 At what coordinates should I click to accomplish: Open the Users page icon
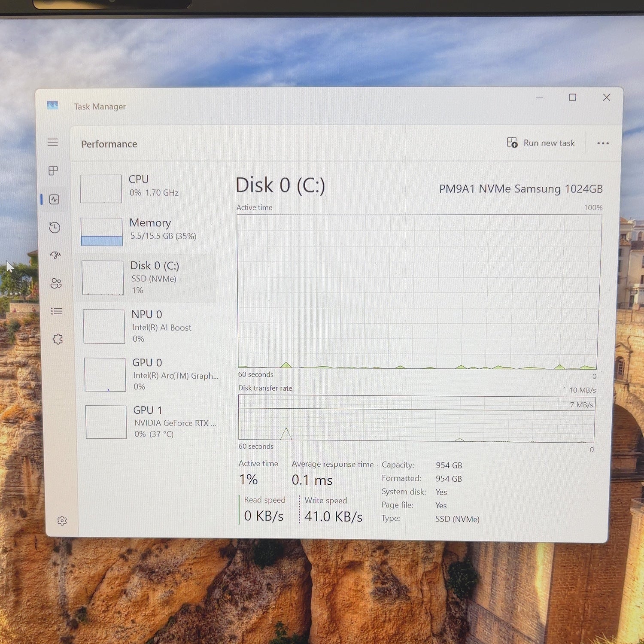(x=56, y=283)
